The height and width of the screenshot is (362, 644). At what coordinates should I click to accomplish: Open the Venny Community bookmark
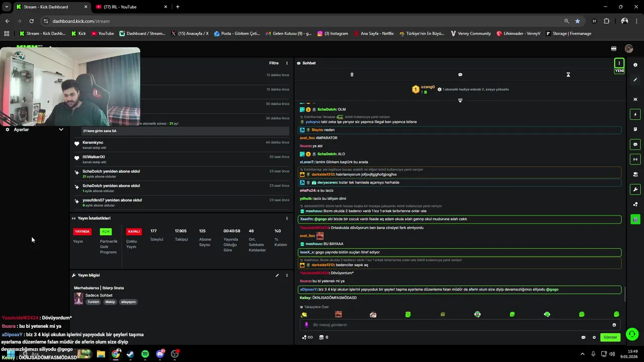pyautogui.click(x=470, y=34)
